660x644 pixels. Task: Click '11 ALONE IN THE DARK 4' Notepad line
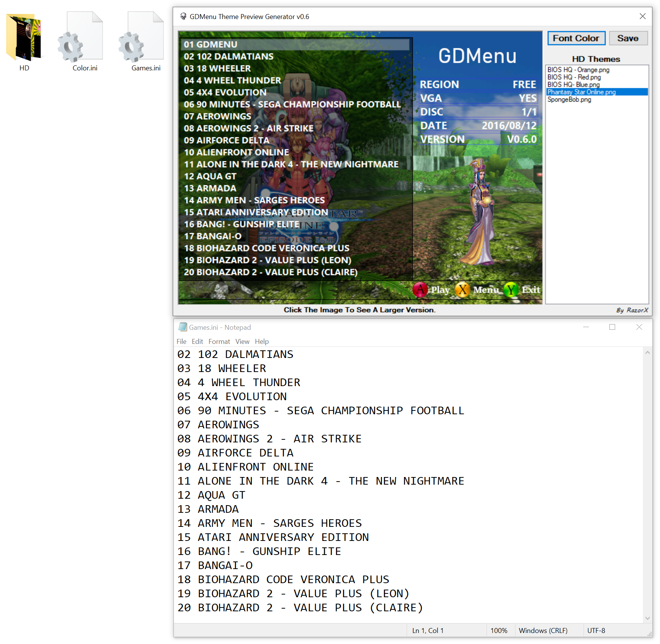pyautogui.click(x=321, y=481)
